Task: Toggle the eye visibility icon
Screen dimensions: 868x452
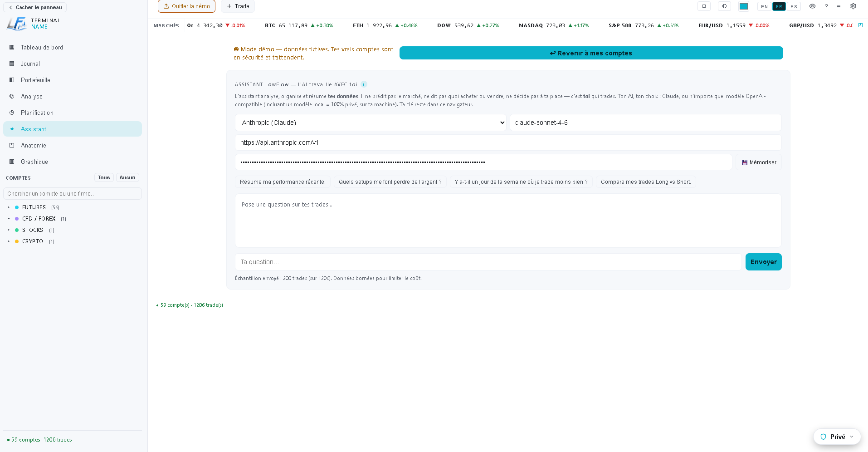Action: 812,6
